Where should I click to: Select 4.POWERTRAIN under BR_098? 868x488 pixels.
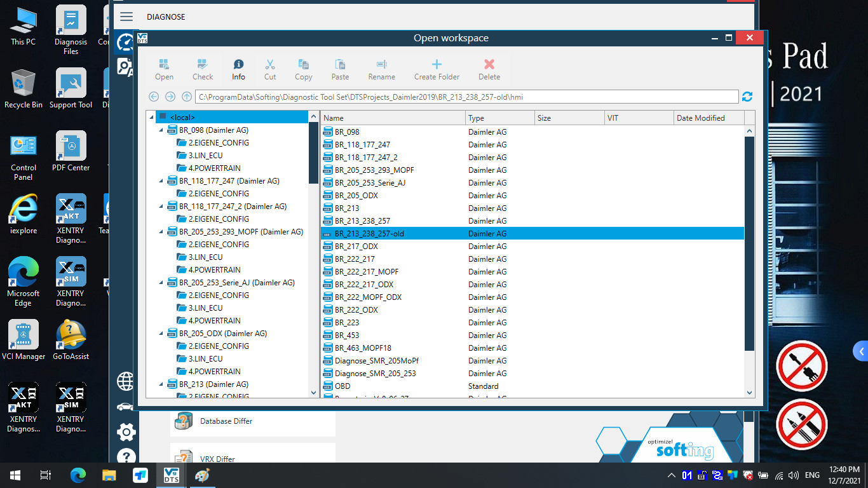coord(208,168)
